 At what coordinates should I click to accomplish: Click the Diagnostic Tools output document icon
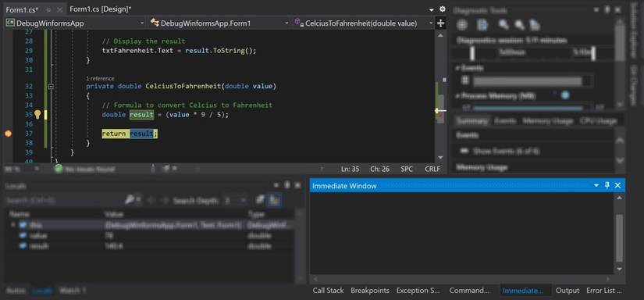pyautogui.click(x=482, y=25)
